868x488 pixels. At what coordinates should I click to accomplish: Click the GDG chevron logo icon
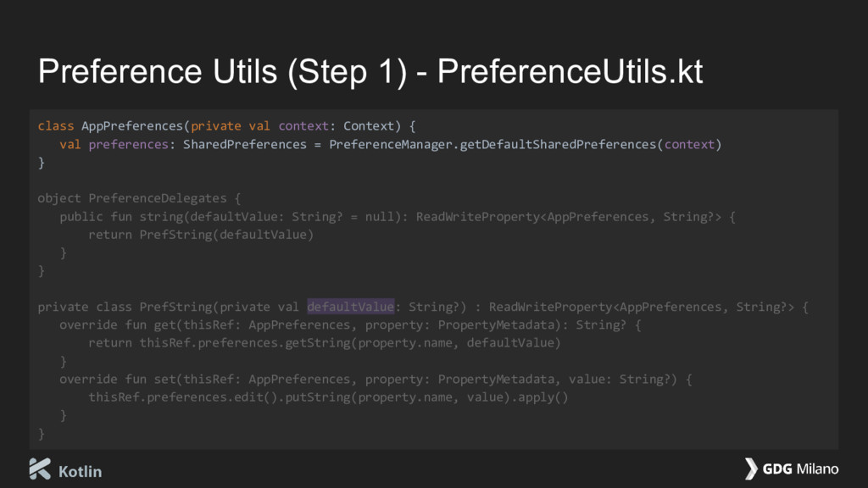pos(751,469)
